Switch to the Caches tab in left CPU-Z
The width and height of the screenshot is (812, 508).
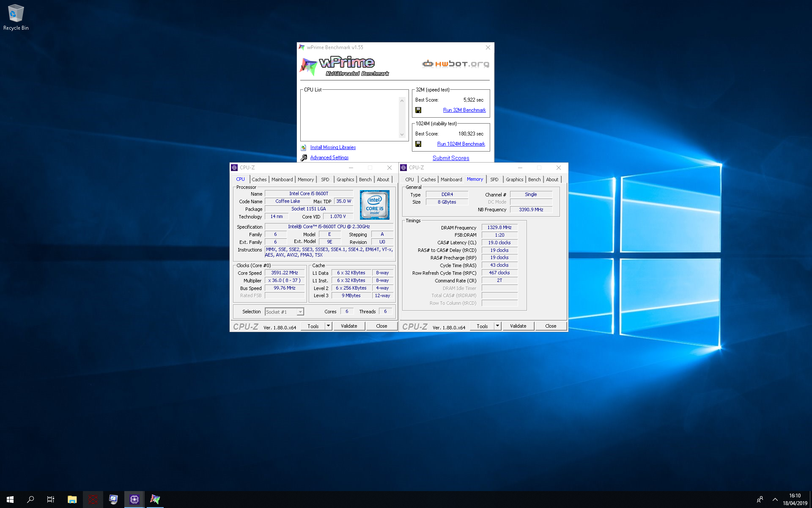(x=259, y=179)
